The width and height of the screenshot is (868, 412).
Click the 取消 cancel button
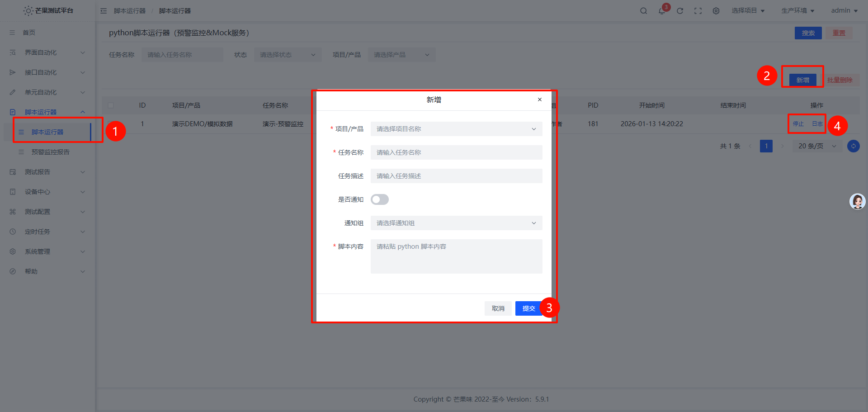tap(498, 308)
